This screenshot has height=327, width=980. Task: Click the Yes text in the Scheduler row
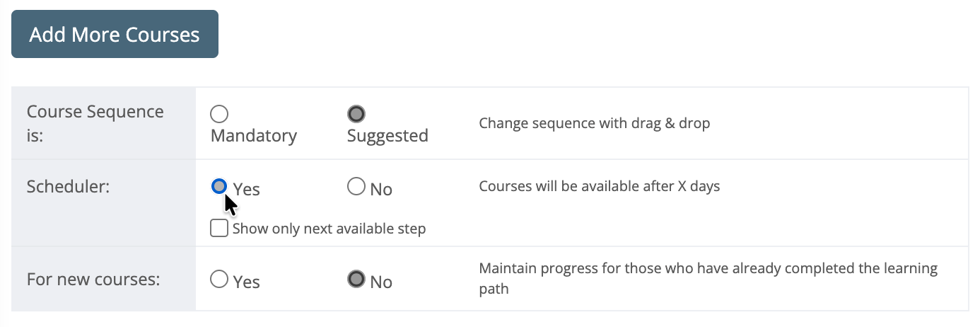247,190
